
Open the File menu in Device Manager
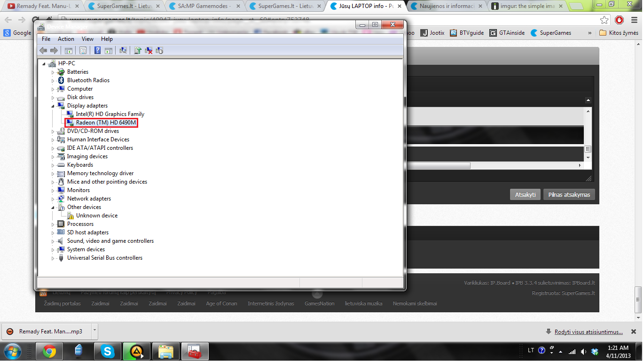46,39
